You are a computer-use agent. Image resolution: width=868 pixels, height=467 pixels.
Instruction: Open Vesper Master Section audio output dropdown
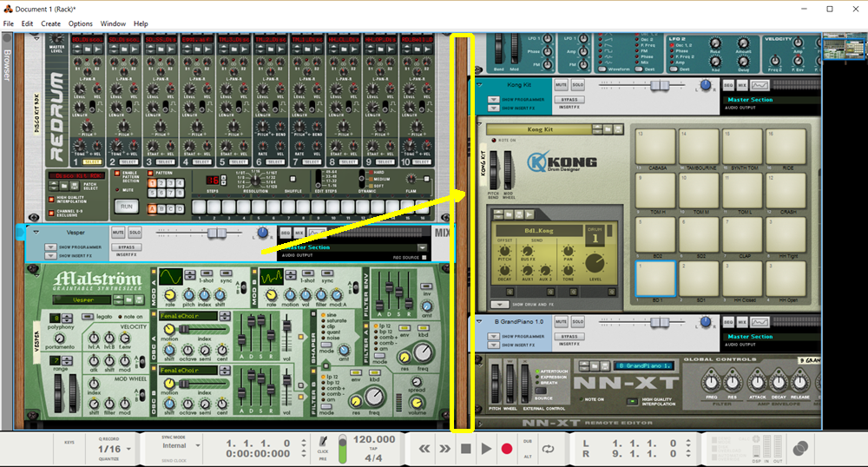[423, 247]
